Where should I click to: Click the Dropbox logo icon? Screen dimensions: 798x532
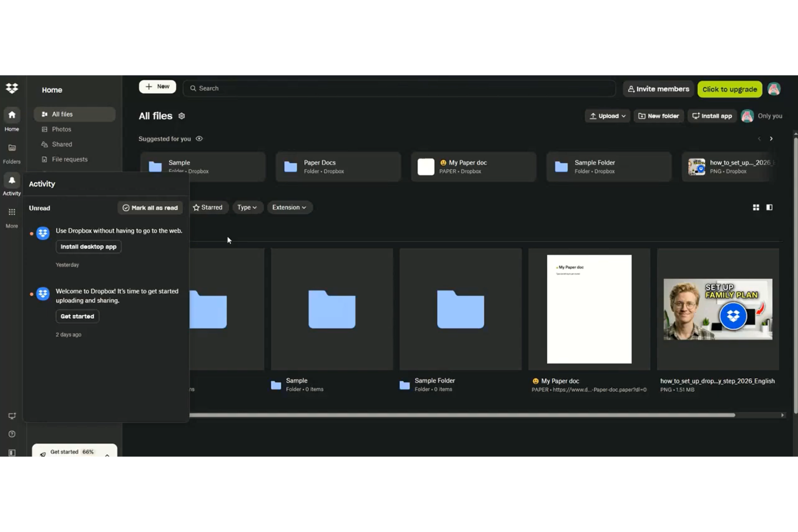pyautogui.click(x=12, y=88)
